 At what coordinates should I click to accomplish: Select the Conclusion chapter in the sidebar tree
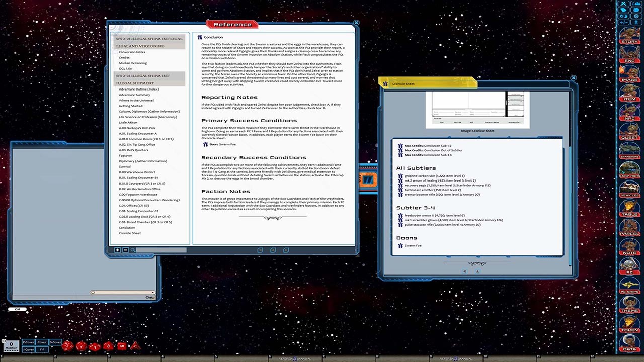127,227
